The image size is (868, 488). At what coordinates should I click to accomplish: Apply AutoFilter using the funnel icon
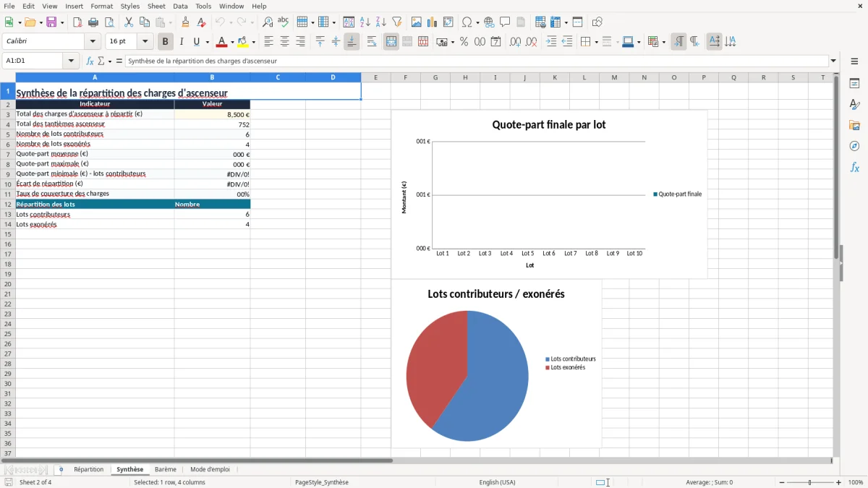(397, 22)
